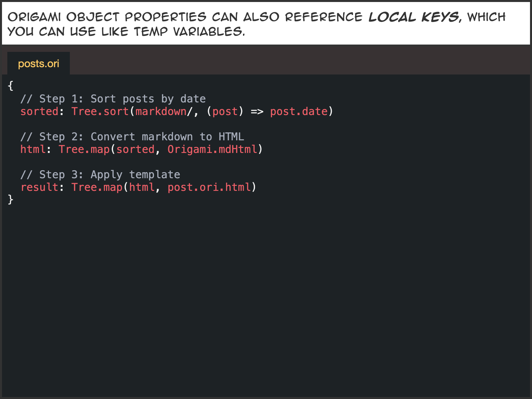
Task: Click the Origami.mdHtml reference
Action: pos(212,149)
